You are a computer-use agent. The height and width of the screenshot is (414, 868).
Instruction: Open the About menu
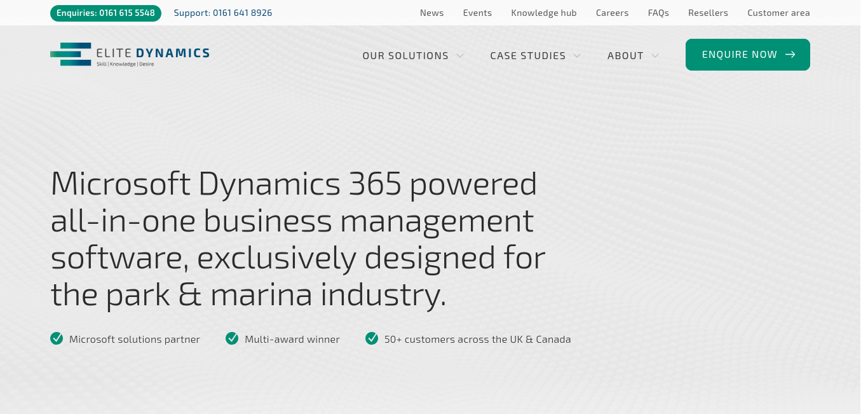pyautogui.click(x=625, y=56)
